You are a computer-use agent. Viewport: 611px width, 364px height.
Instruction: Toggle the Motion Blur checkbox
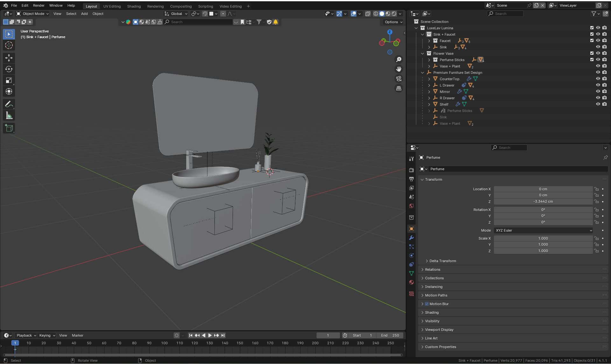coord(427,304)
